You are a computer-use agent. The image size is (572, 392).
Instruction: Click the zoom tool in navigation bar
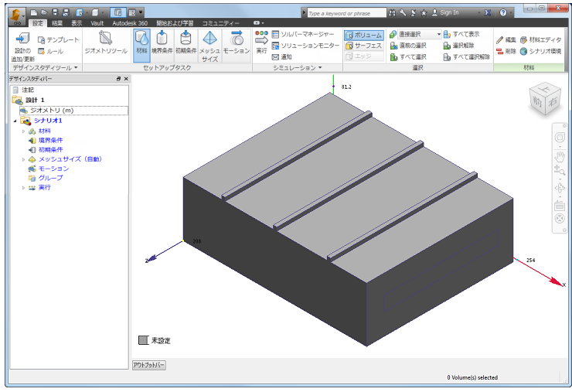560,170
